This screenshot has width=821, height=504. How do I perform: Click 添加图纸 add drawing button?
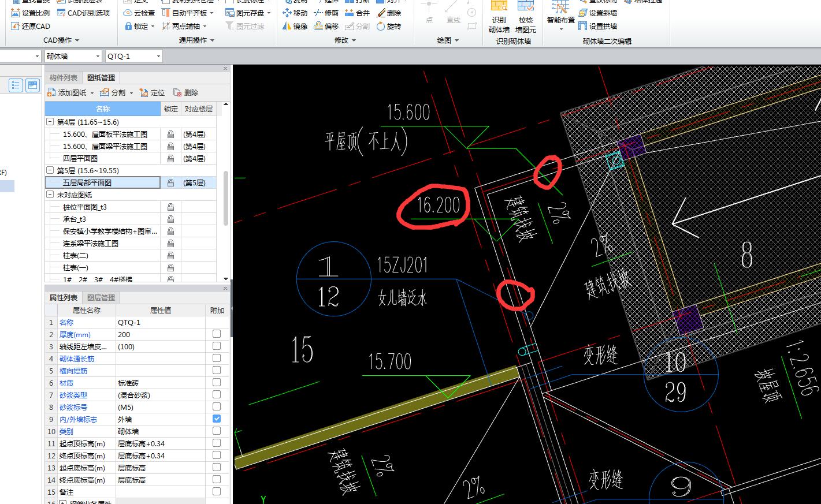67,92
